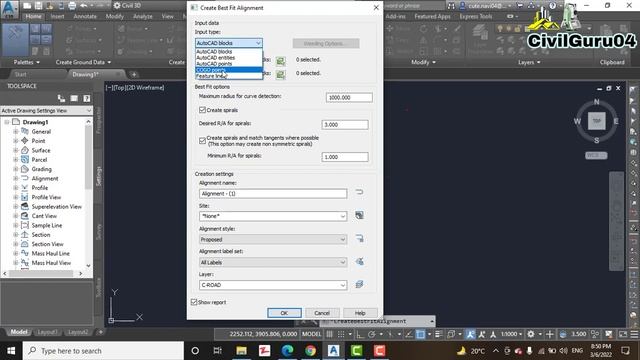Click the first green selection pick icon
The height and width of the screenshot is (360, 640).
pos(280,61)
